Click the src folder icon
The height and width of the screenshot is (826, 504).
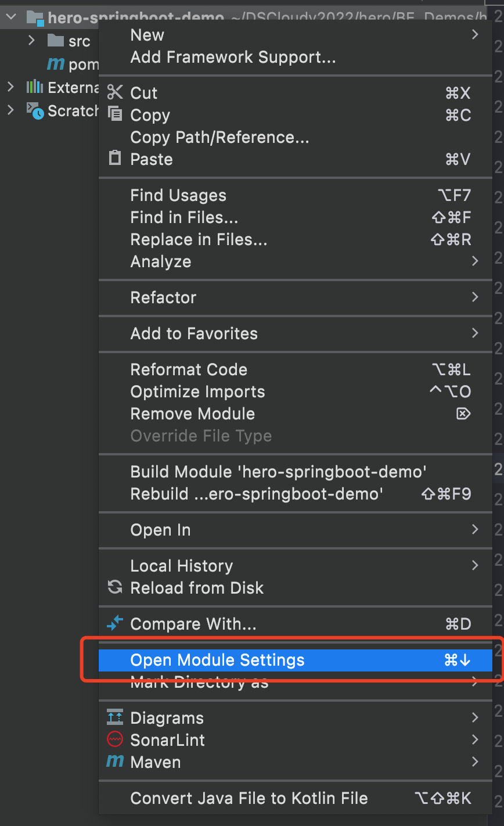(x=55, y=41)
